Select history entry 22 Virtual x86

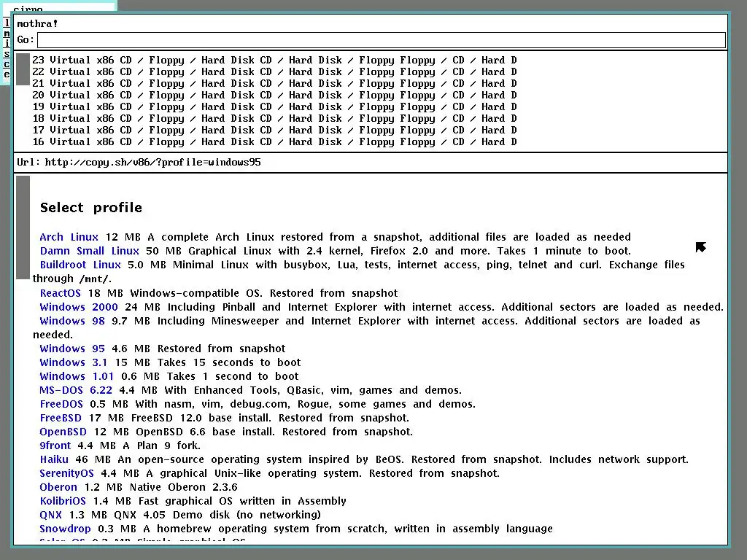tap(274, 72)
